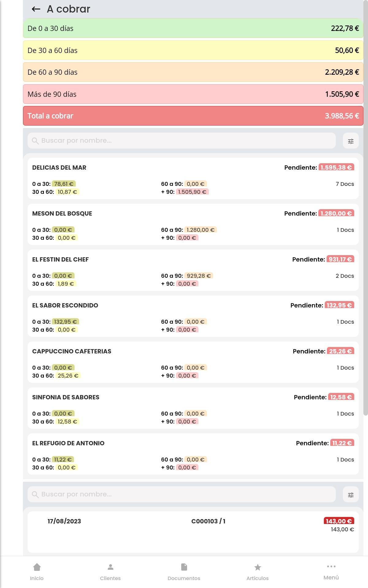368x588 pixels.
Task: Click the upper 'Buscar por nombre' search field
Action: pos(182,141)
